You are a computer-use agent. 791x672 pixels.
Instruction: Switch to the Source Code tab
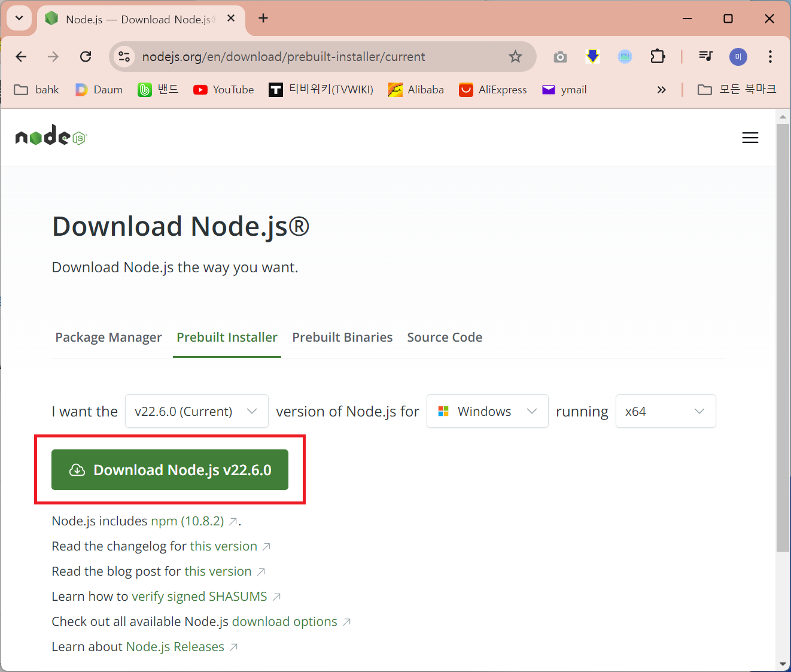click(x=445, y=337)
